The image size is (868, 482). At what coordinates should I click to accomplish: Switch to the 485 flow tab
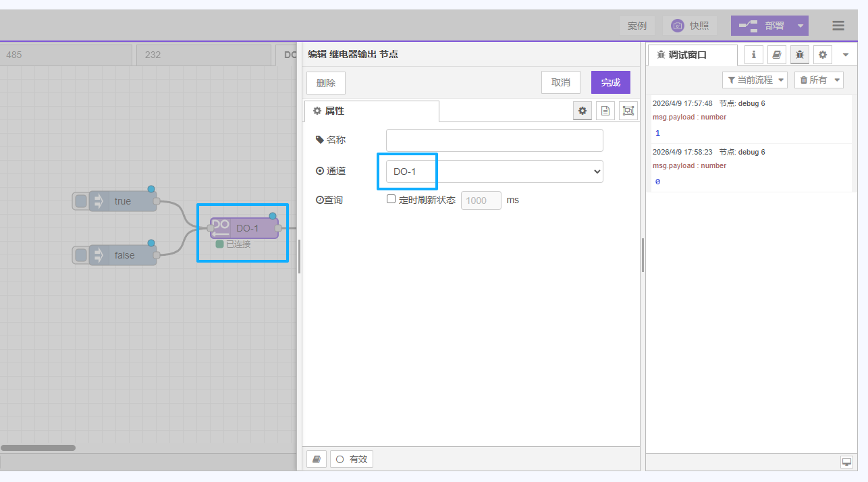(x=66, y=55)
